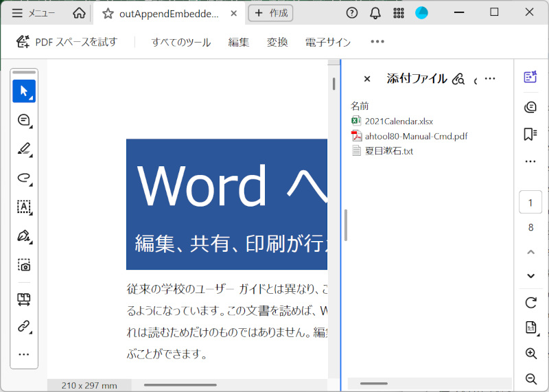This screenshot has height=392, width=549.
Task: Open the 変換 tab
Action: (277, 43)
